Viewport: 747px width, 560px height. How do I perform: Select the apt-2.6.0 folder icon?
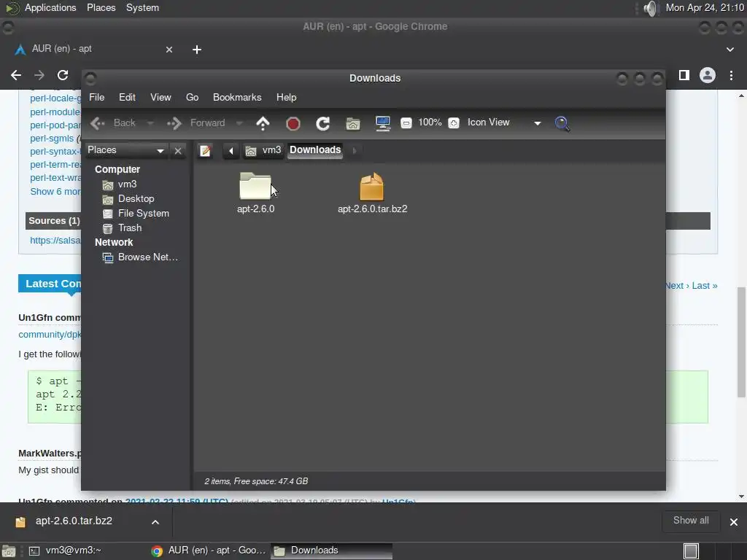pos(255,186)
